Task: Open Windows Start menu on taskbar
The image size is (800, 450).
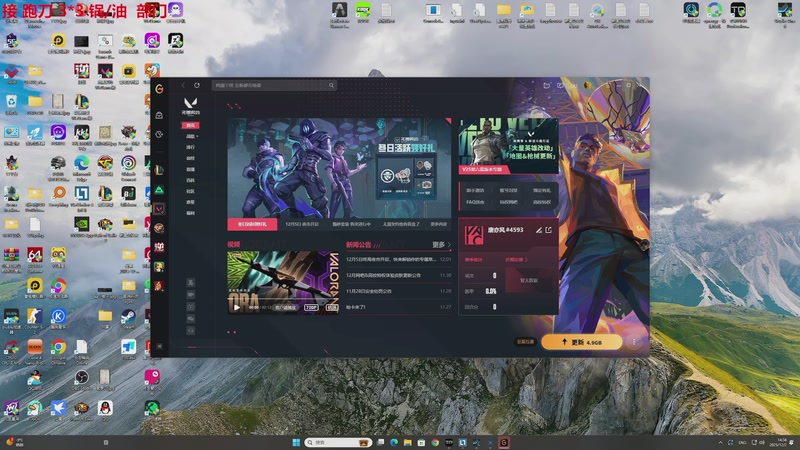Action: pos(296,442)
